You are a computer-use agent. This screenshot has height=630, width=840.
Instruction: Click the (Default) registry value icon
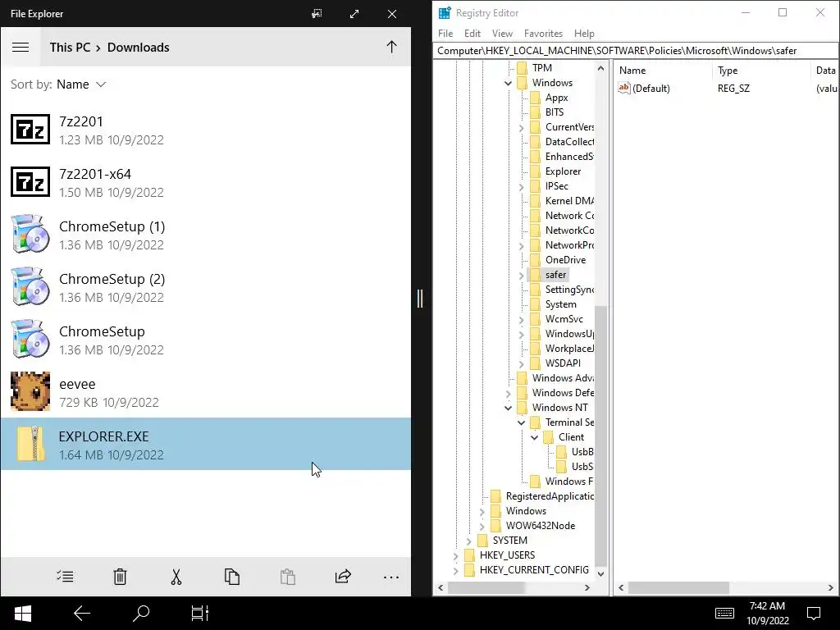pos(624,88)
